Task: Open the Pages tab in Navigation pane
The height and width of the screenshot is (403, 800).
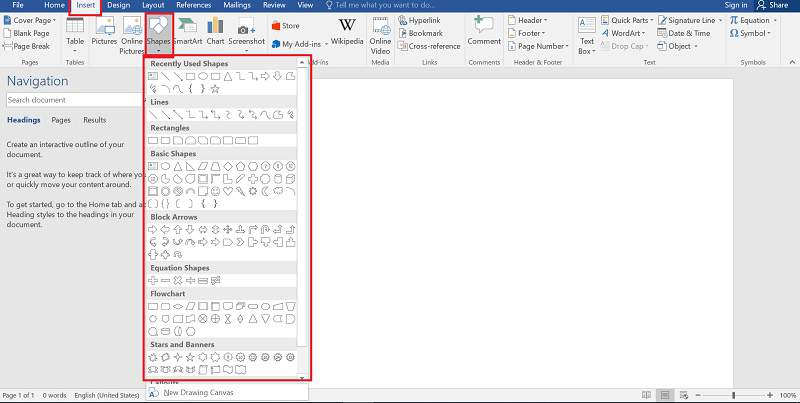Action: pos(61,120)
